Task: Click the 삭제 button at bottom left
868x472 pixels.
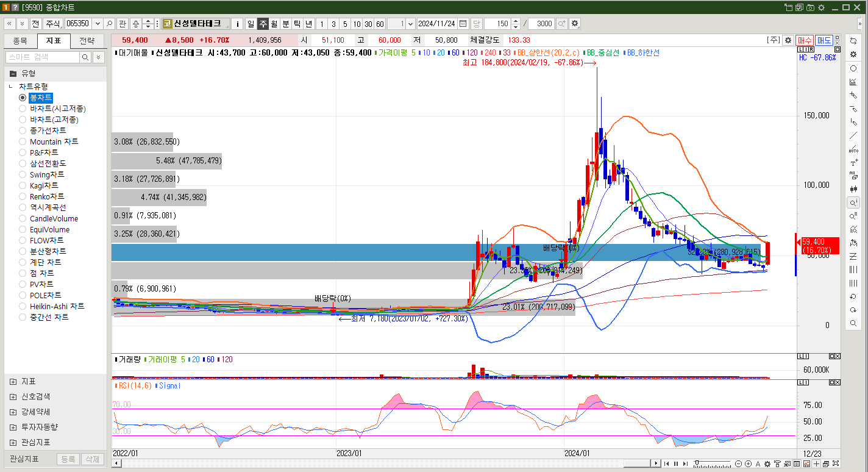Action: tap(91, 459)
